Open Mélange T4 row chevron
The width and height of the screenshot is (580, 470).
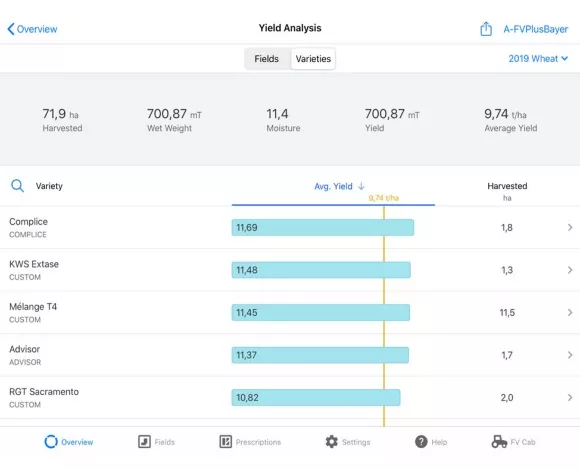(570, 312)
